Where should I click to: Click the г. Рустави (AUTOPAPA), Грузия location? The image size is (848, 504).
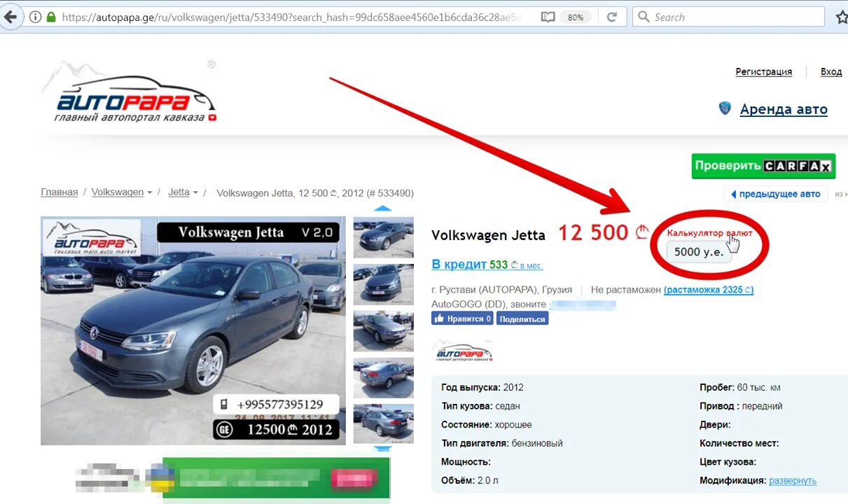pos(501,290)
